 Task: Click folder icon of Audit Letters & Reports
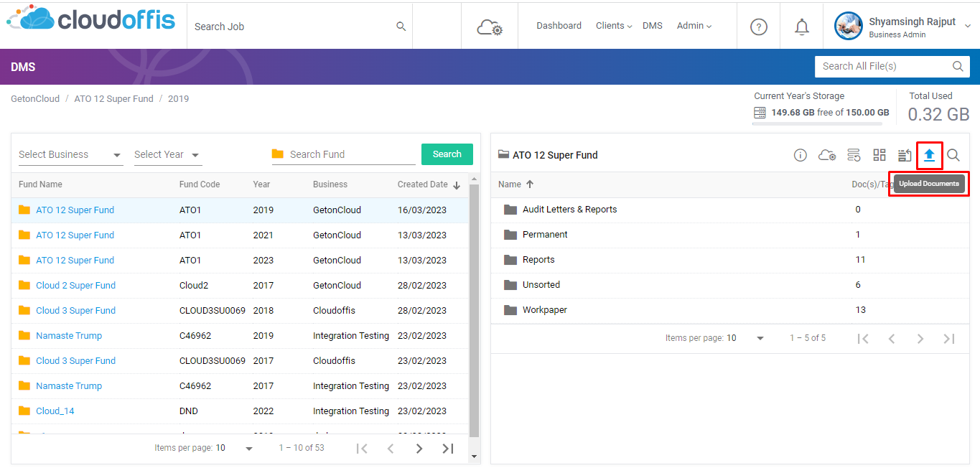click(510, 210)
